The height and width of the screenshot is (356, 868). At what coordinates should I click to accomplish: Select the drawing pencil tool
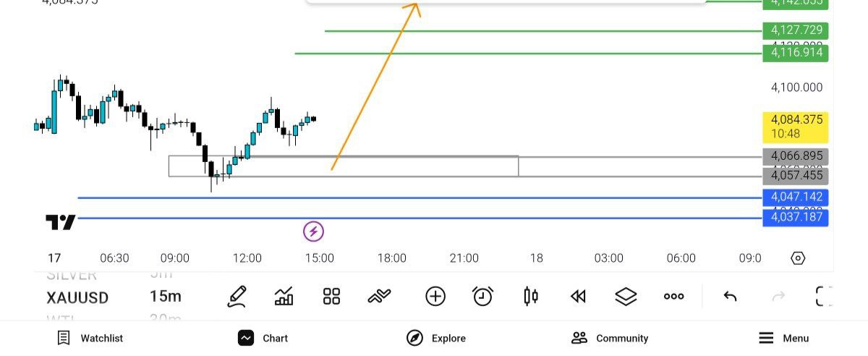[237, 296]
